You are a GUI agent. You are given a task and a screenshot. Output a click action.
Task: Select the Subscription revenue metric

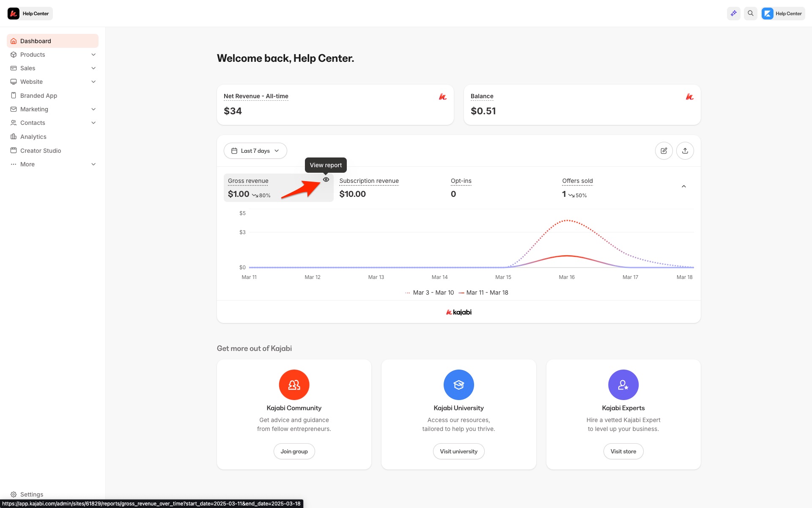369,187
